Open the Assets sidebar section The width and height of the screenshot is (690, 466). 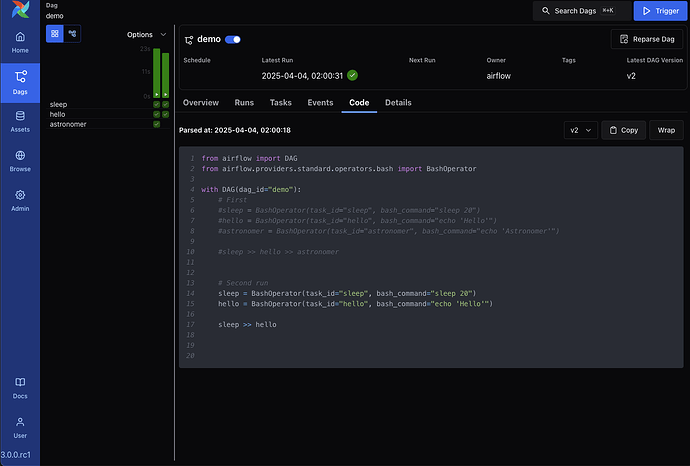(20, 121)
